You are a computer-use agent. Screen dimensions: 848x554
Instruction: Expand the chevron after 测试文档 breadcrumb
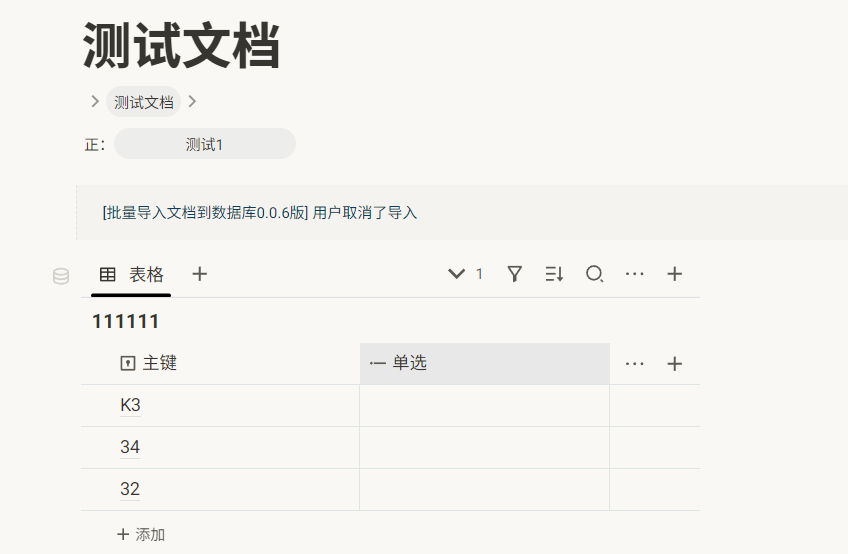[x=192, y=101]
